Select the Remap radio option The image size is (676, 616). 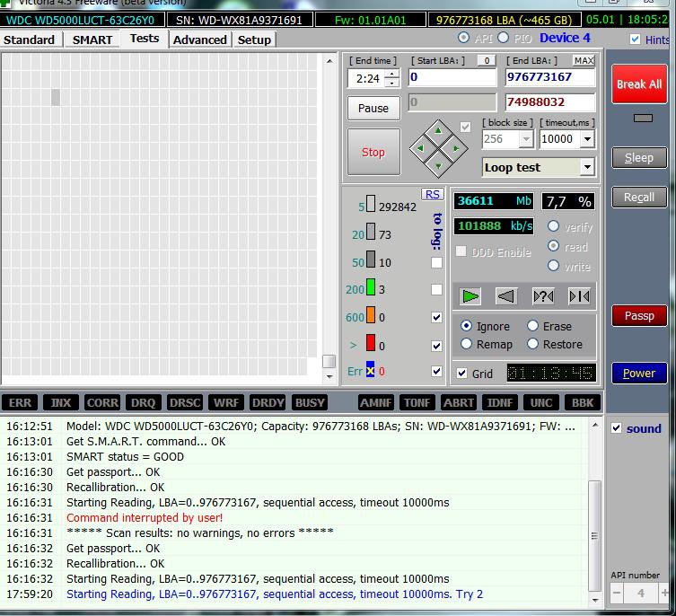pyautogui.click(x=466, y=344)
